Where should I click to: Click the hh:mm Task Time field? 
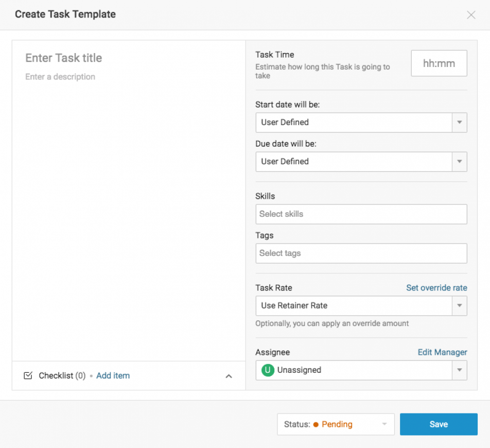pos(439,63)
